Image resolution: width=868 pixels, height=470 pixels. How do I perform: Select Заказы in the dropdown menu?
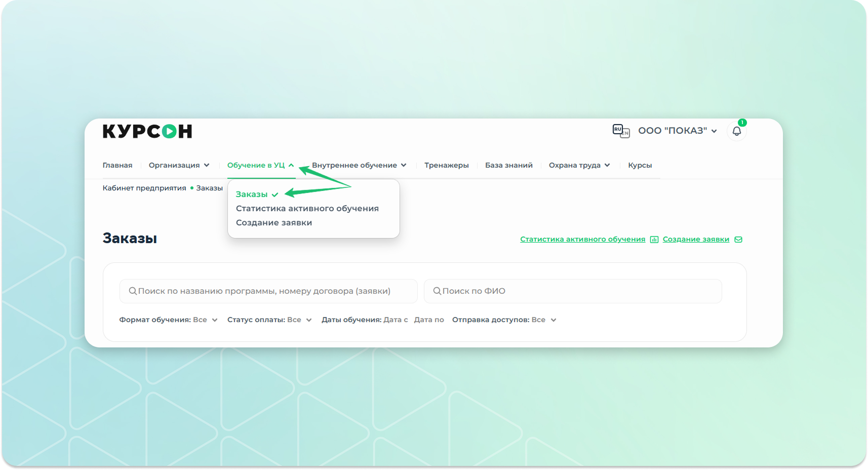252,194
